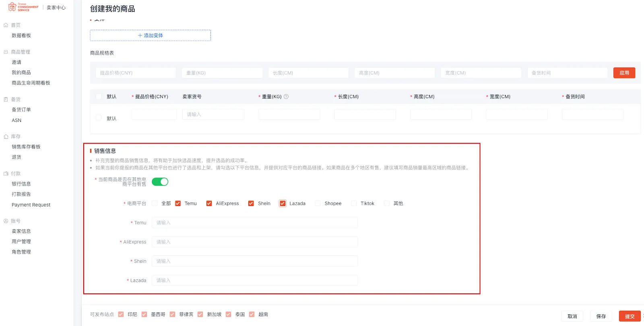Uncheck the 泰国 site checkbox
The image size is (644, 326).
tap(228, 314)
